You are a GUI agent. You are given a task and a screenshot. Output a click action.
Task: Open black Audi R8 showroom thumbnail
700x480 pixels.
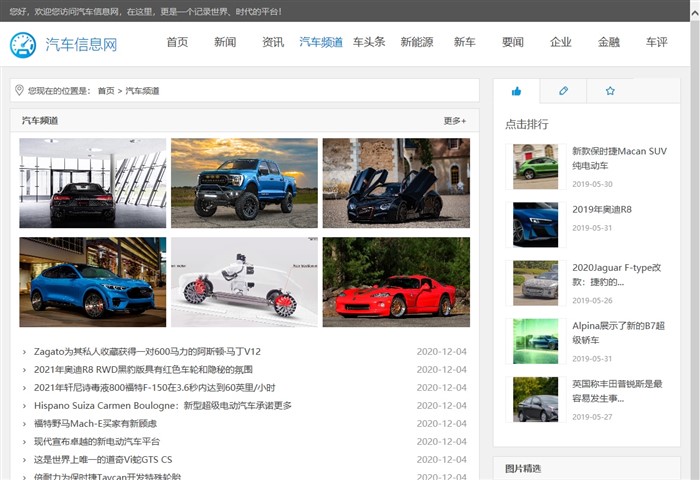(92, 183)
